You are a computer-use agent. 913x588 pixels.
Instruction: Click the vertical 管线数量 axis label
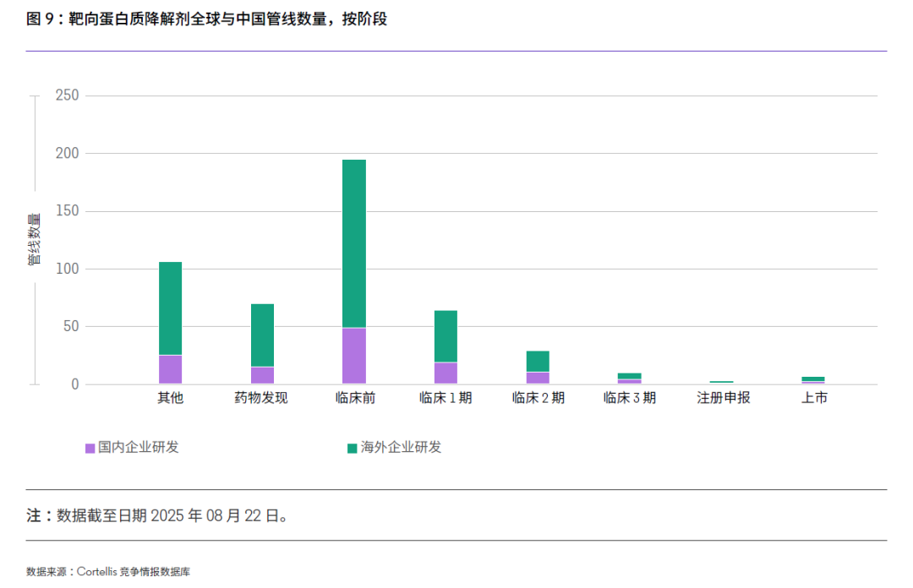click(x=31, y=237)
